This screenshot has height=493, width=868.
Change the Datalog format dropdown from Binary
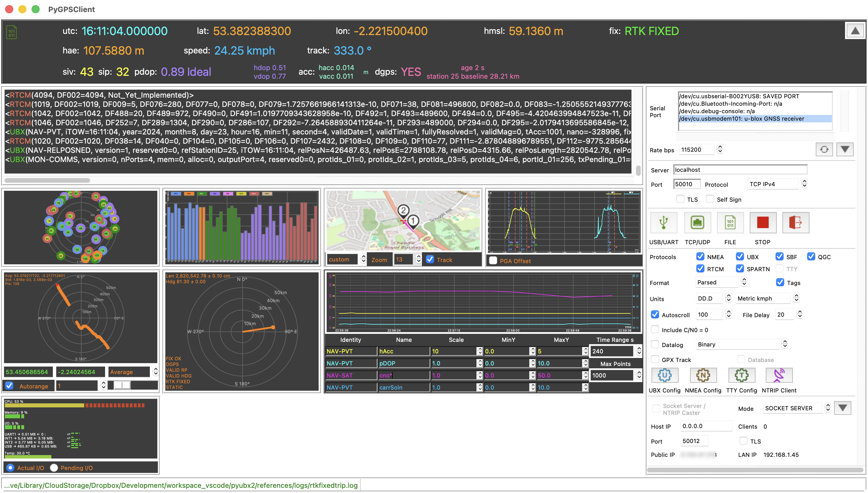click(737, 344)
